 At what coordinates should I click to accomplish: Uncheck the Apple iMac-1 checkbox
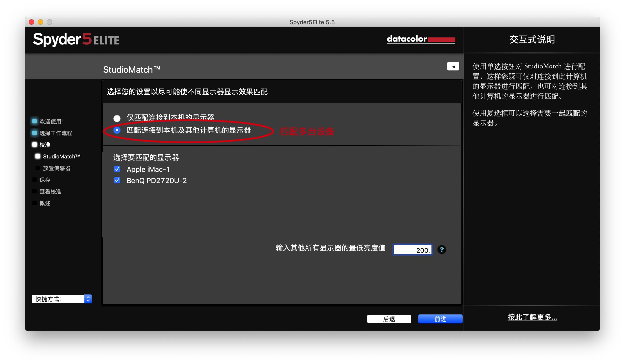(117, 169)
